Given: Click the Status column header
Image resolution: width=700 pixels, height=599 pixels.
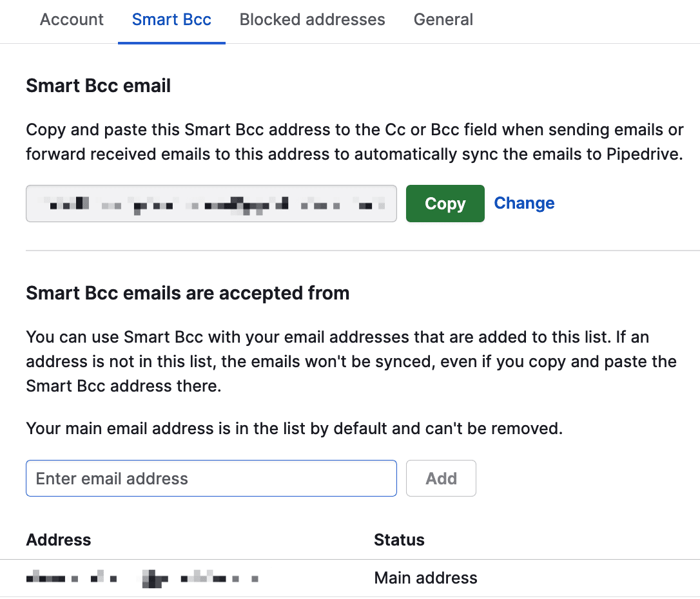Looking at the screenshot, I should point(399,540).
